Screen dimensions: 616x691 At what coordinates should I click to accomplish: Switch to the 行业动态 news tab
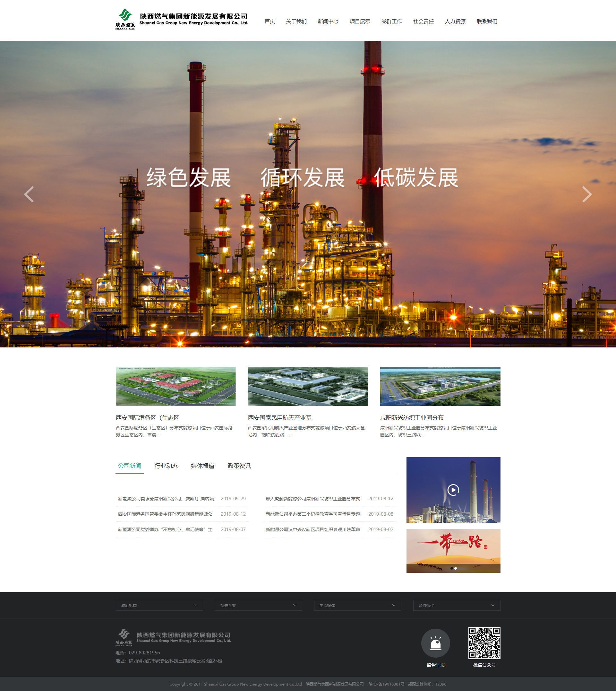point(166,466)
